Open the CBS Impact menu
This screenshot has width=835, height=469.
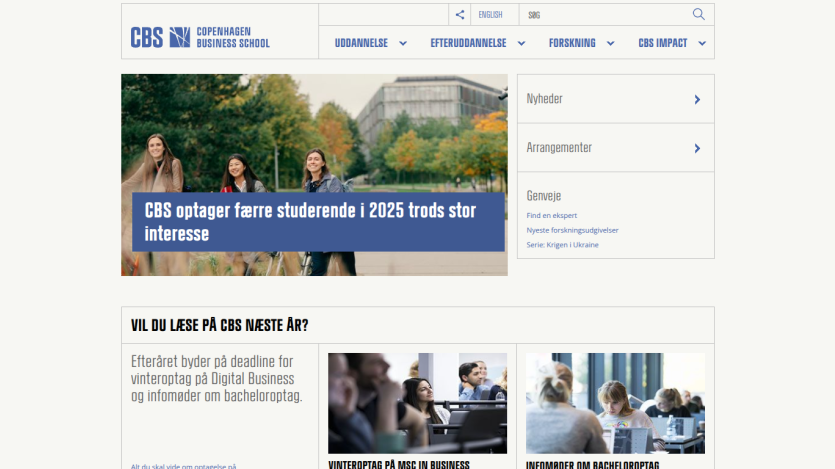coord(662,43)
